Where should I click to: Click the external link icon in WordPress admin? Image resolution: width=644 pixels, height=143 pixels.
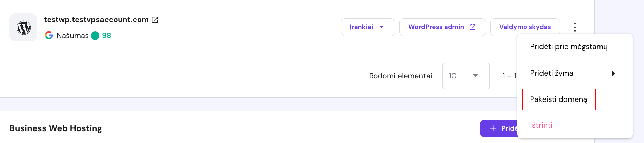[x=473, y=27]
